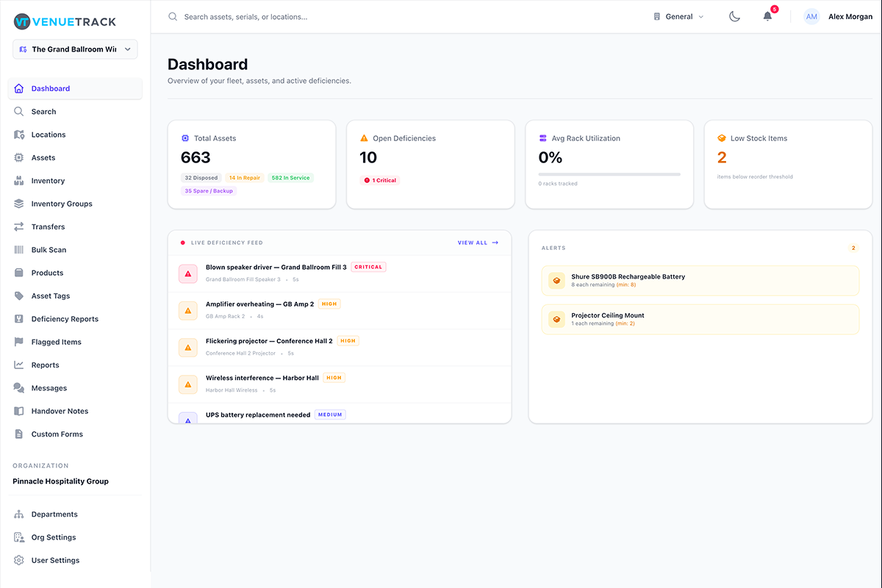The height and width of the screenshot is (588, 882).
Task: Select the Shure SB900B Battery alert
Action: 700,280
